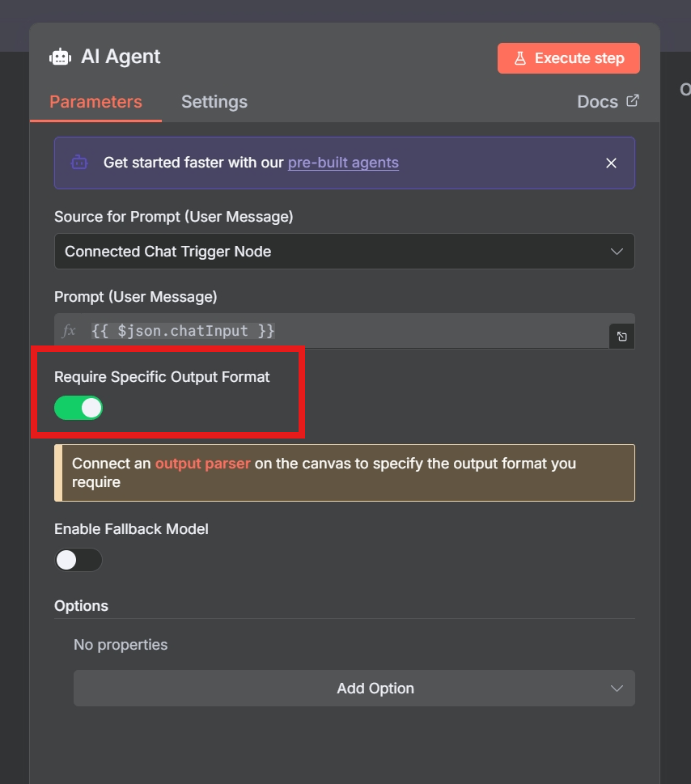Screen dimensions: 691x784
Task: Enable the Fallback Model toggle
Action: (x=78, y=560)
